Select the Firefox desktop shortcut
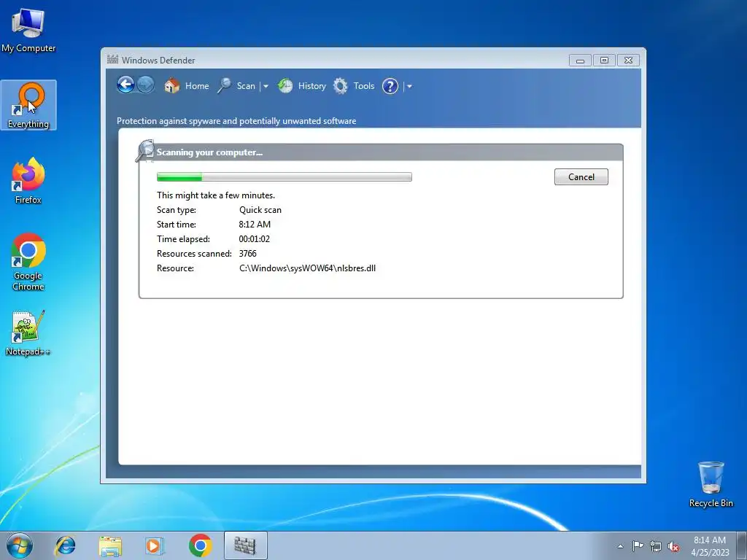Image resolution: width=747 pixels, height=560 pixels. tap(28, 181)
